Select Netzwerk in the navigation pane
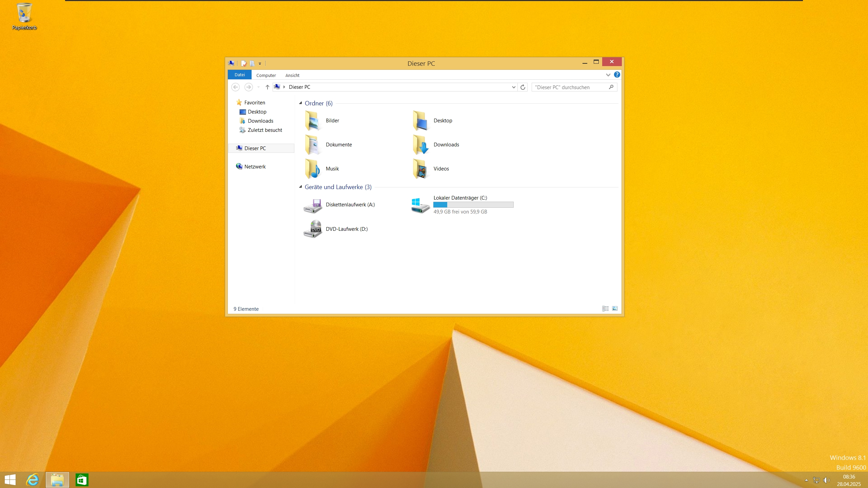This screenshot has width=868, height=488. coord(255,167)
